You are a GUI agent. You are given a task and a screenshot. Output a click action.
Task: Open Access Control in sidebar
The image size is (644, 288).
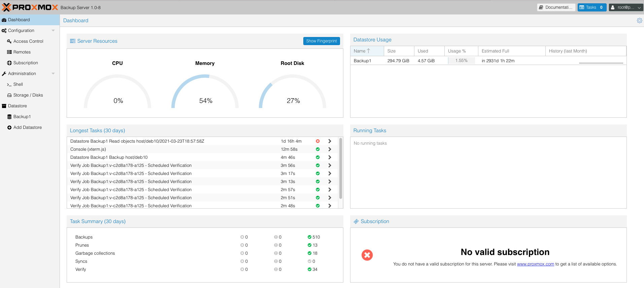point(30,41)
